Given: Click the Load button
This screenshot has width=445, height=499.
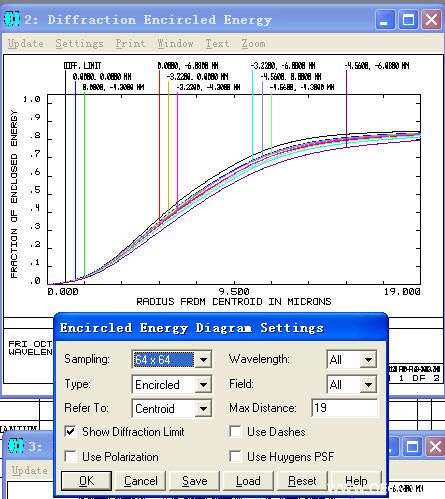Looking at the screenshot, I should point(248,481).
